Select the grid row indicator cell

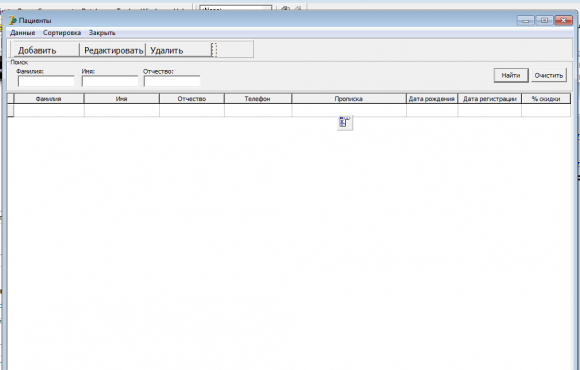(10, 110)
